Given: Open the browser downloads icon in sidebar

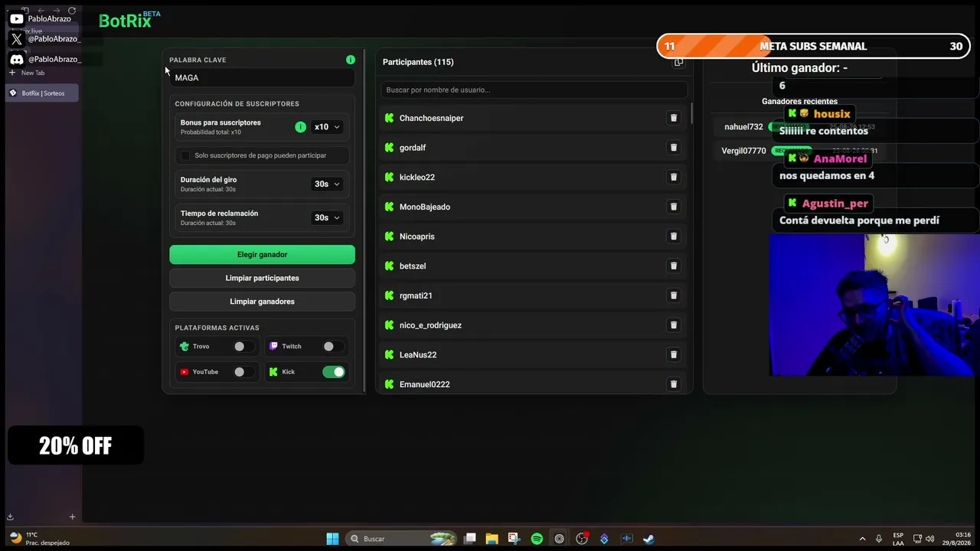Looking at the screenshot, I should pyautogui.click(x=10, y=517).
